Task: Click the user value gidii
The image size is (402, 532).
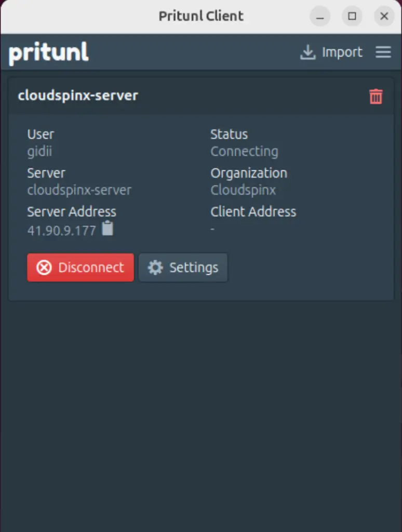Action: point(39,151)
